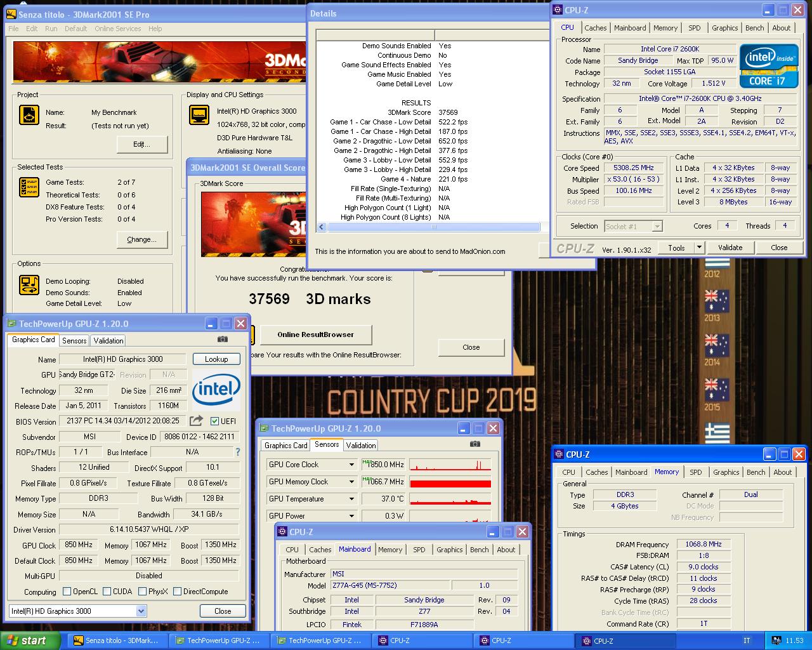Switch to Validation tab in GPU-Z Sensors window
The image size is (812, 650).
(361, 446)
